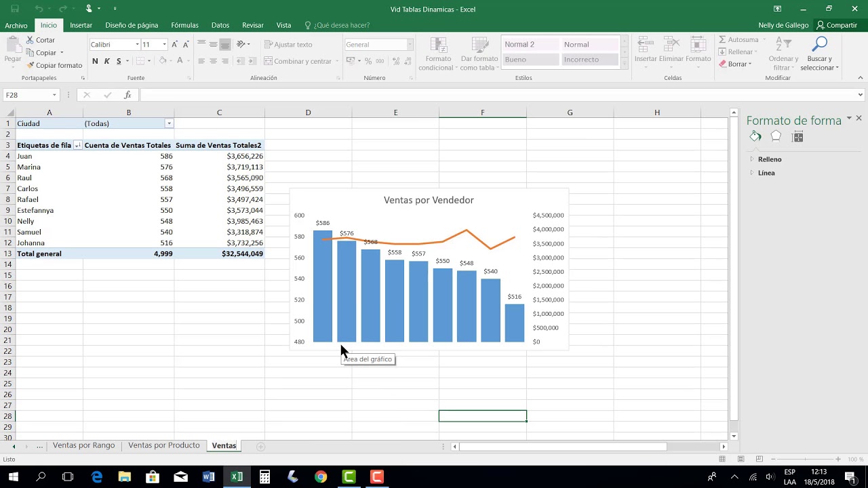Open the Name Box dropdown arrow
Viewport: 868px width, 488px height.
pyautogui.click(x=54, y=95)
